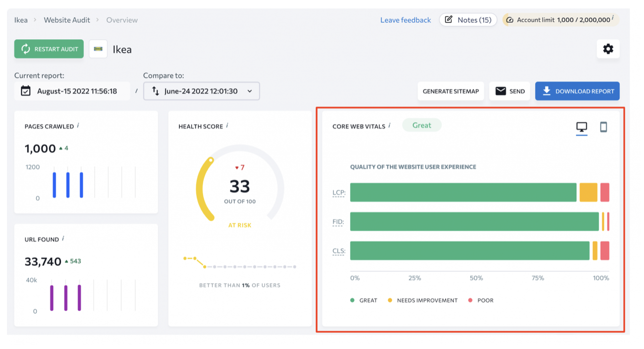Open settings gear icon

(x=608, y=49)
